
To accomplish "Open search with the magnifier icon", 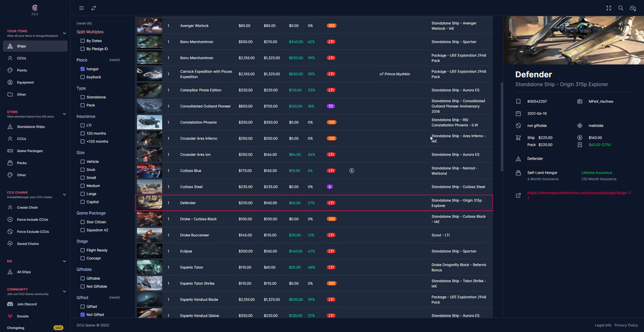I will [x=621, y=8].
